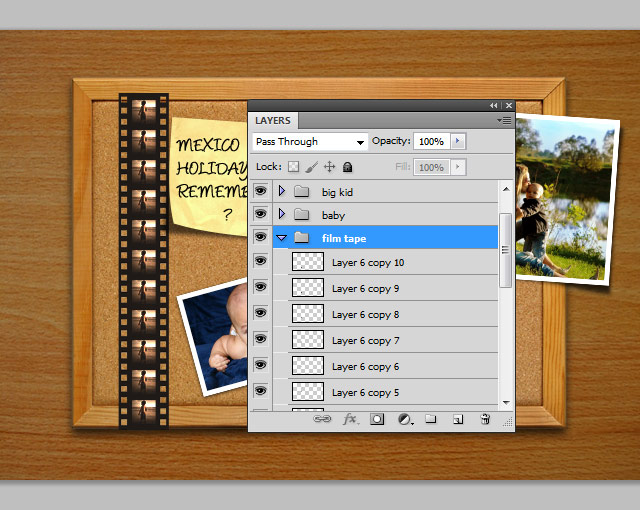
Task: Open the Opacity slider arrow
Action: (x=458, y=142)
